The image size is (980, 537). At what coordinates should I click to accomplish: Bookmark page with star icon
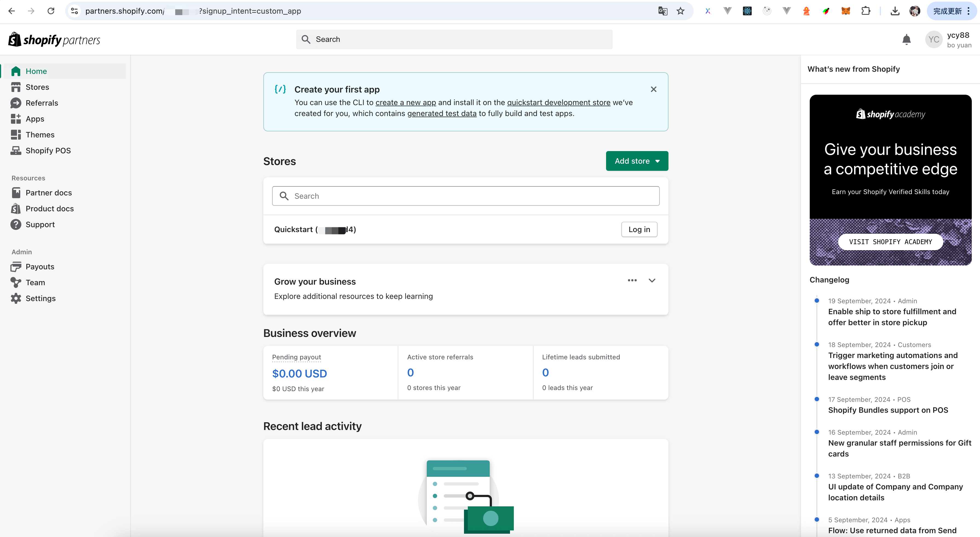tap(680, 11)
